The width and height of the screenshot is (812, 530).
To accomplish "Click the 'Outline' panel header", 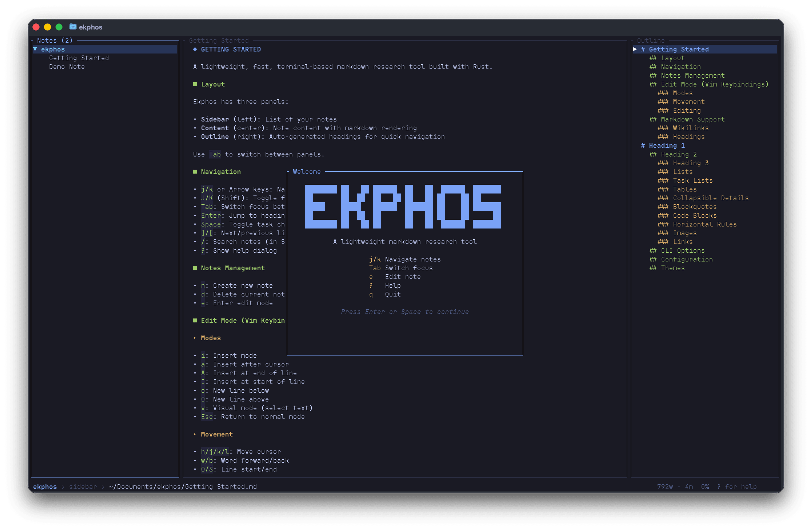I will (650, 40).
